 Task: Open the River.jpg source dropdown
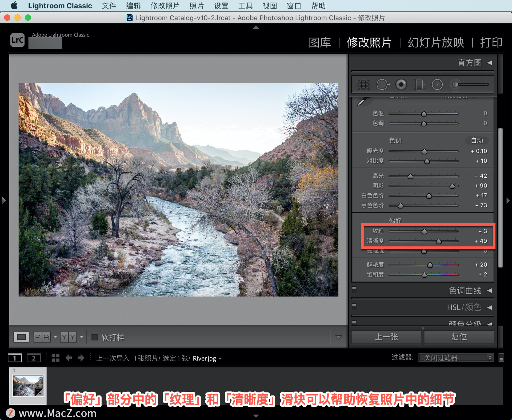click(220, 359)
